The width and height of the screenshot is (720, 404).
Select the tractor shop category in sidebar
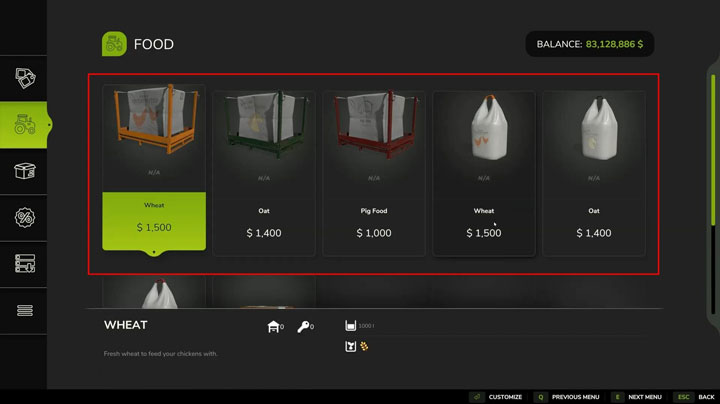24,125
